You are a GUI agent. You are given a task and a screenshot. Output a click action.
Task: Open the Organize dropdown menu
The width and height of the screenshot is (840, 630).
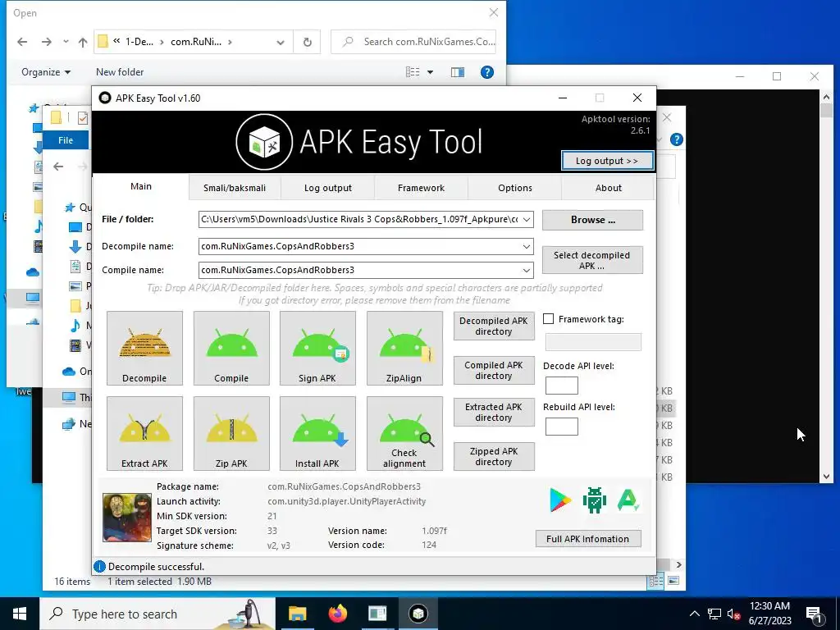[46, 72]
